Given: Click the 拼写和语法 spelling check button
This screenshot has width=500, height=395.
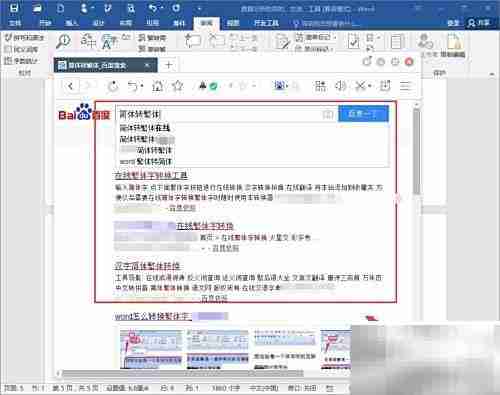Looking at the screenshot, I should point(25,38).
